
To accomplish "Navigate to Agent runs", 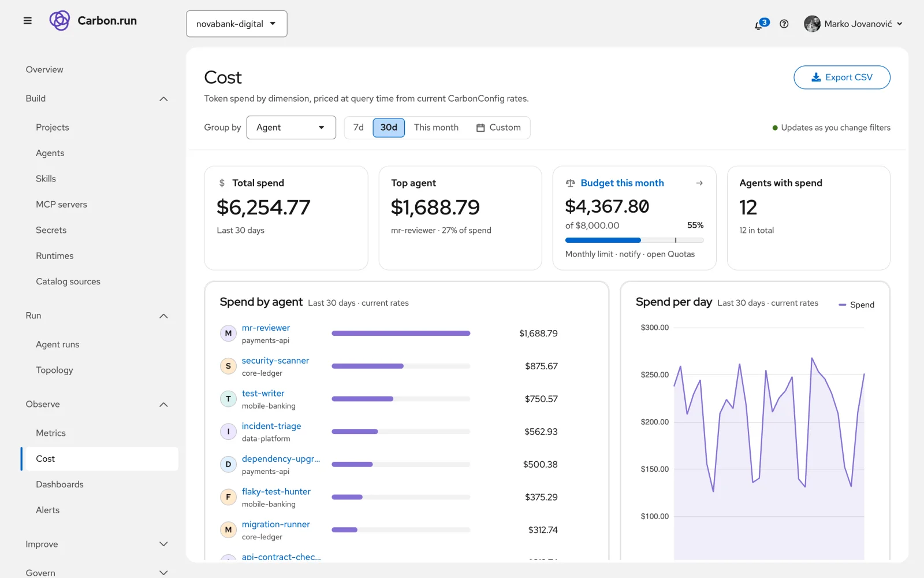I will coord(58,344).
